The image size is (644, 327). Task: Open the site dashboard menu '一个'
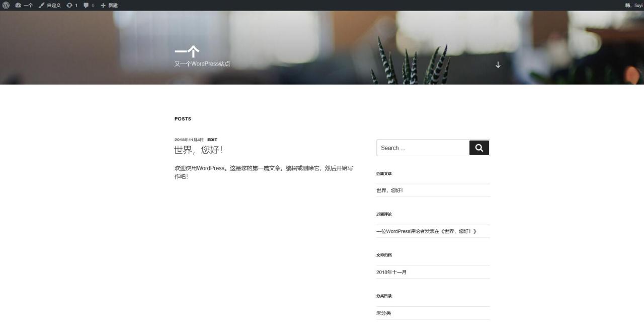pos(24,5)
